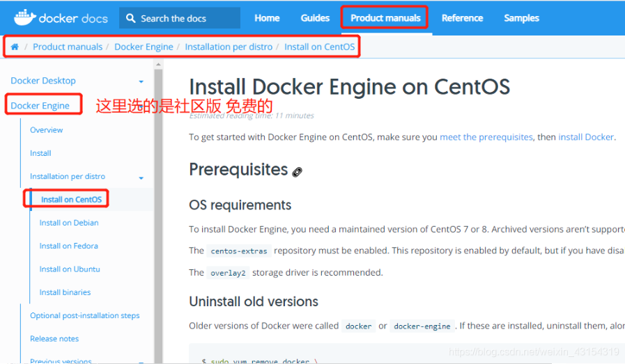
Task: Click sidebar scrollbar up arrow
Action: [x=158, y=64]
